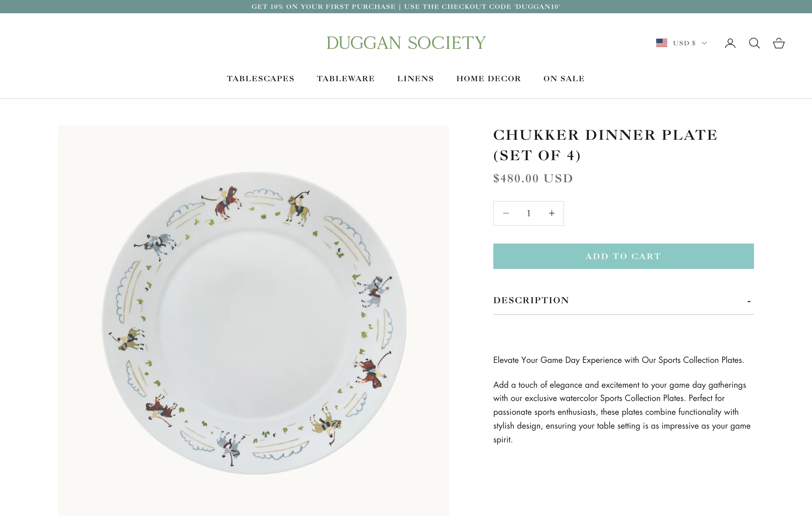Open the LINENS category link
The image size is (812, 528).
click(x=416, y=78)
